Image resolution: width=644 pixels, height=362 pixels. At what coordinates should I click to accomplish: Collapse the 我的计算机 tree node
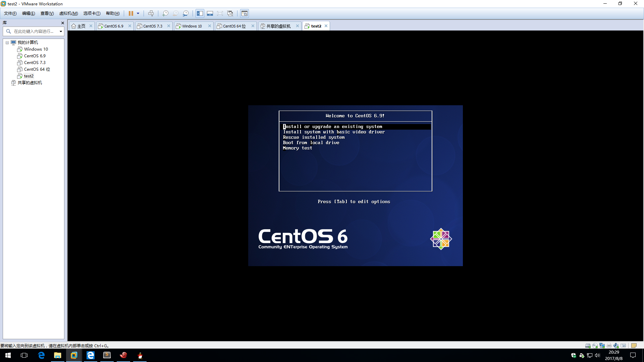point(7,43)
